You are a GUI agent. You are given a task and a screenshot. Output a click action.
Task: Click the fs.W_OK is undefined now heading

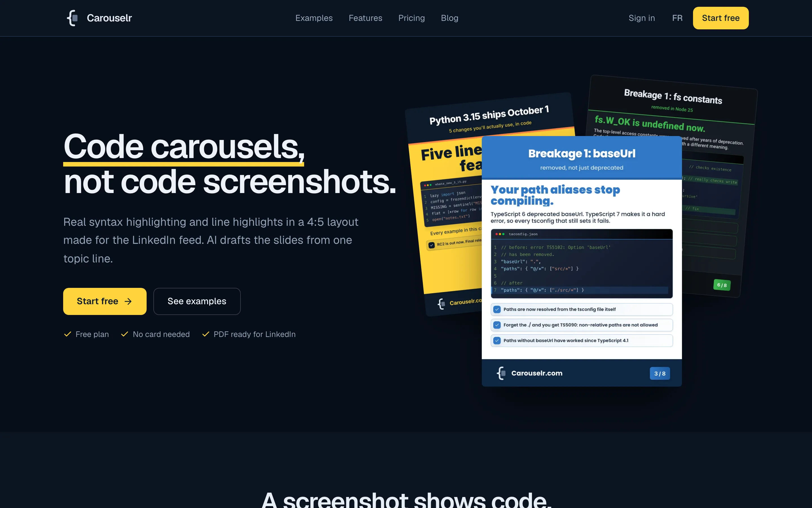[x=650, y=124]
